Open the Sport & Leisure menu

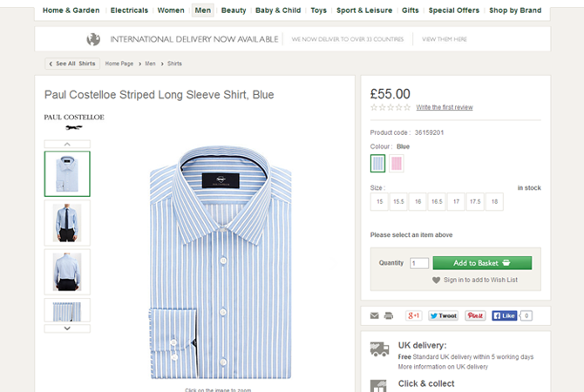tap(364, 10)
